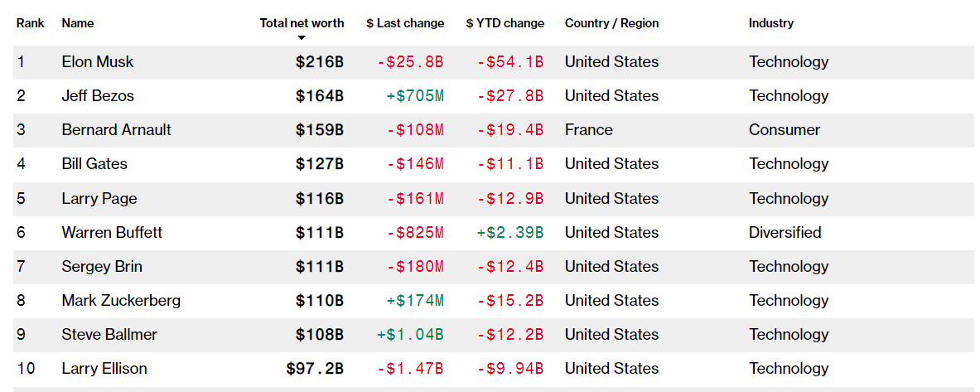980x392 pixels.
Task: Sort by Total net worth column
Action: [302, 23]
